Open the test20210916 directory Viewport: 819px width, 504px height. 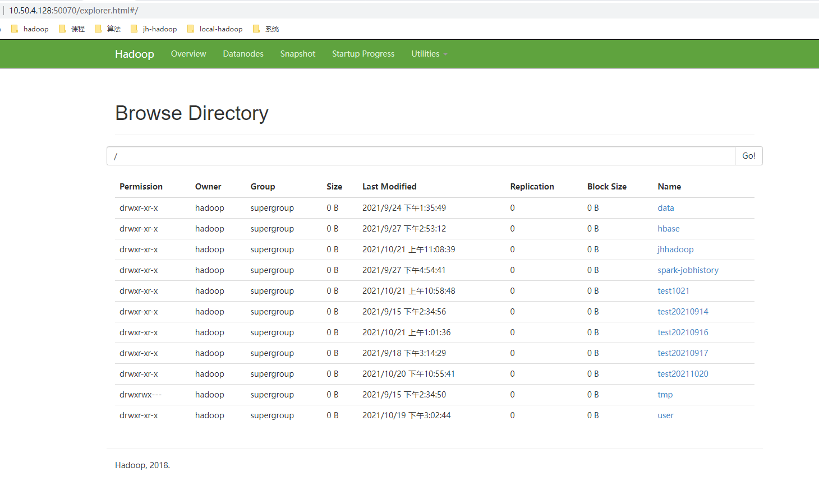(x=683, y=332)
